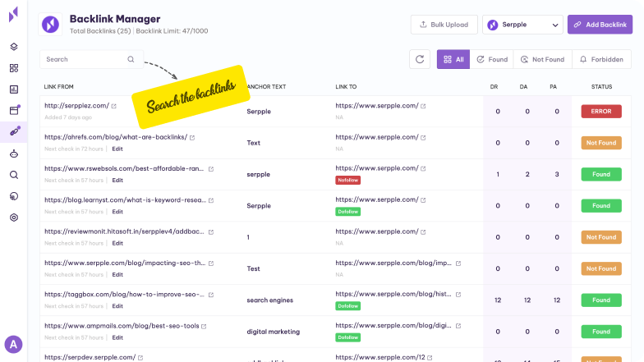
Task: Open http://serpplez.com/ link
Action: coord(77,106)
